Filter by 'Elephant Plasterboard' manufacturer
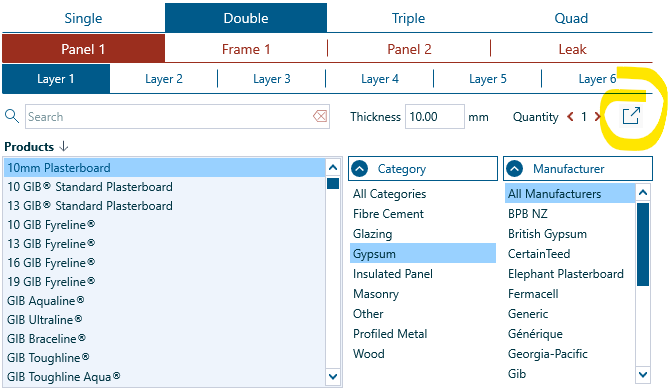Viewport: 669px width, 391px height. tap(570, 274)
